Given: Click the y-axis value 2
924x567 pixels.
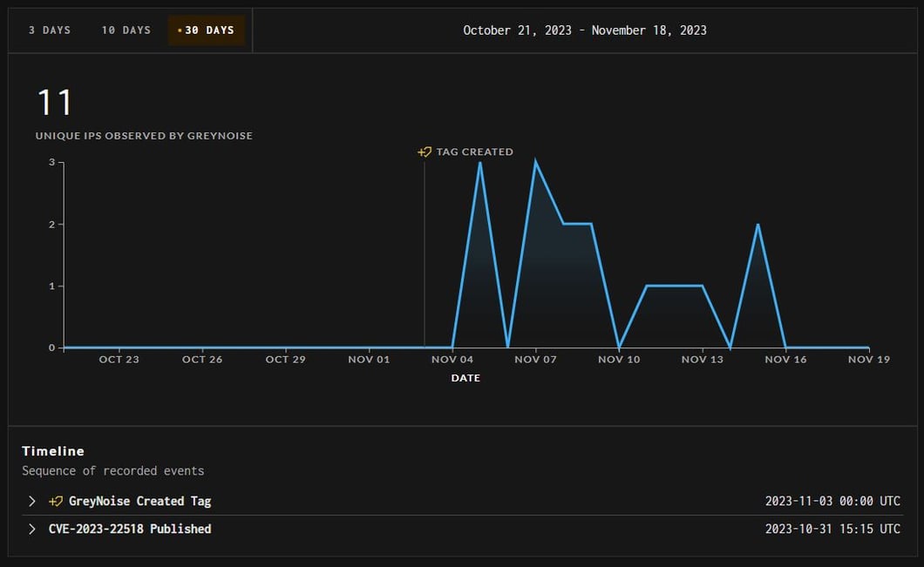Looking at the screenshot, I should tap(51, 225).
